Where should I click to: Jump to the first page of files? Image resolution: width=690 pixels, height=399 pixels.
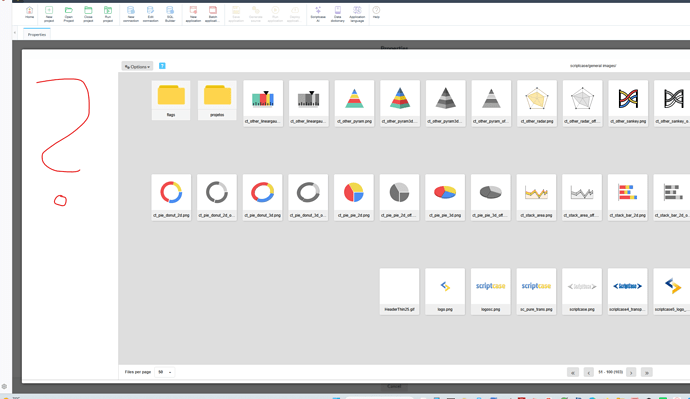[573, 373]
